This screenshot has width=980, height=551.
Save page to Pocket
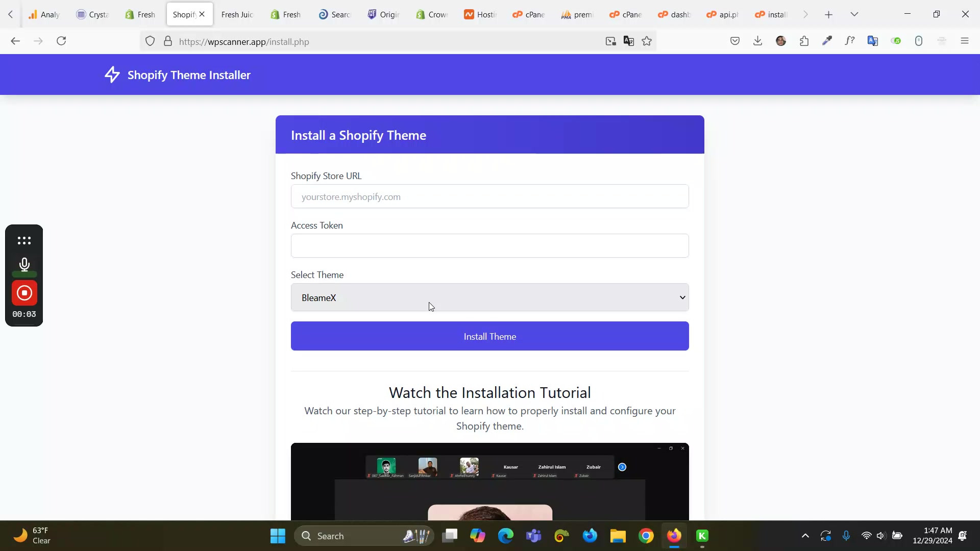coord(735,41)
